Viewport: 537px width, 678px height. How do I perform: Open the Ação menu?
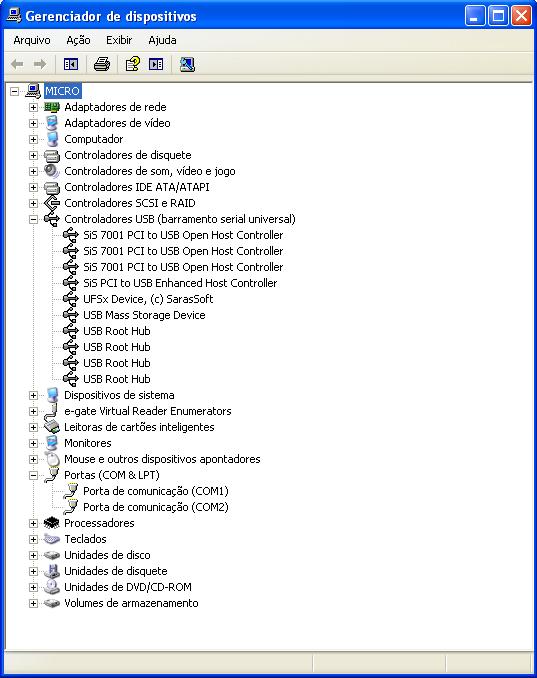78,40
